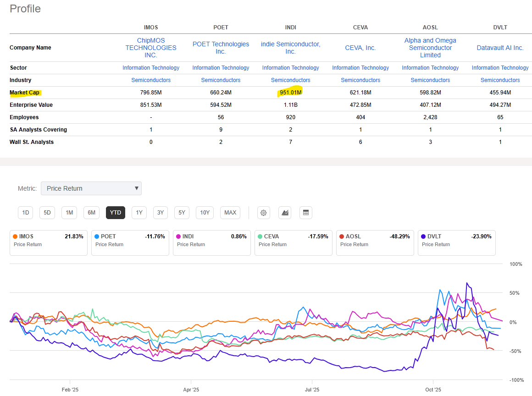Switch to table view with the grid icon
Screen dimensions: 532x396
pyautogui.click(x=305, y=212)
